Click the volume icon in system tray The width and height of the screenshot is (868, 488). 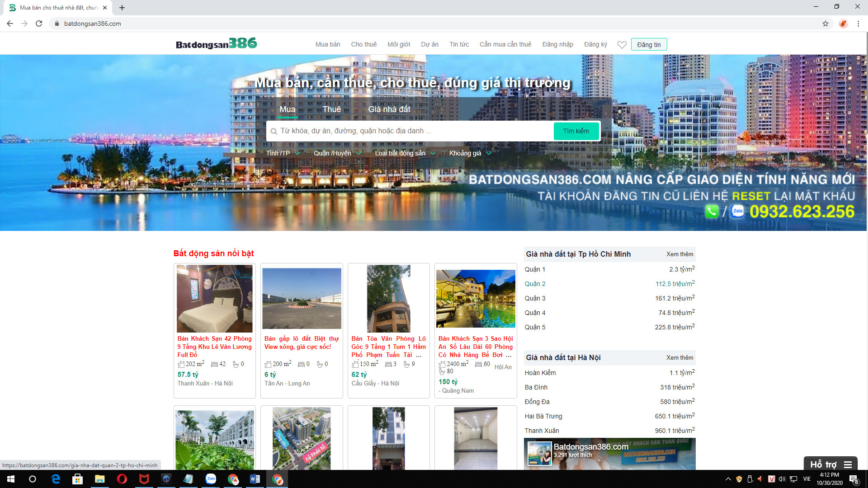point(782,479)
